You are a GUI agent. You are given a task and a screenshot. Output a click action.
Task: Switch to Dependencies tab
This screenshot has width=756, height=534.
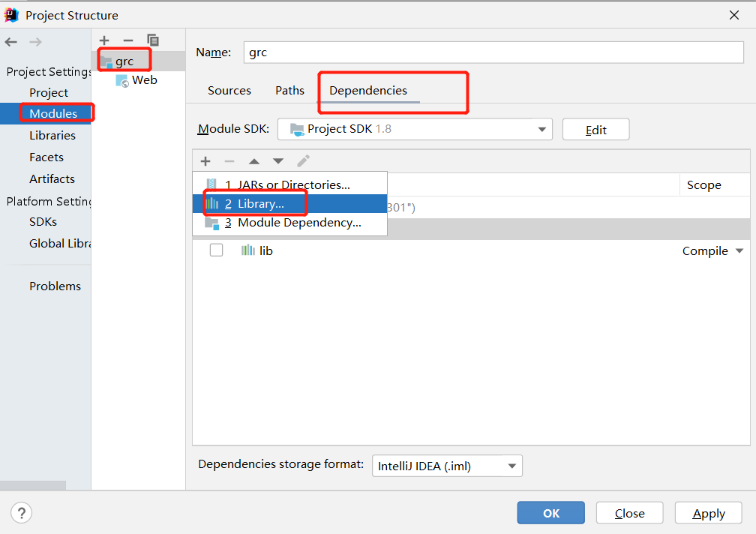pyautogui.click(x=368, y=91)
